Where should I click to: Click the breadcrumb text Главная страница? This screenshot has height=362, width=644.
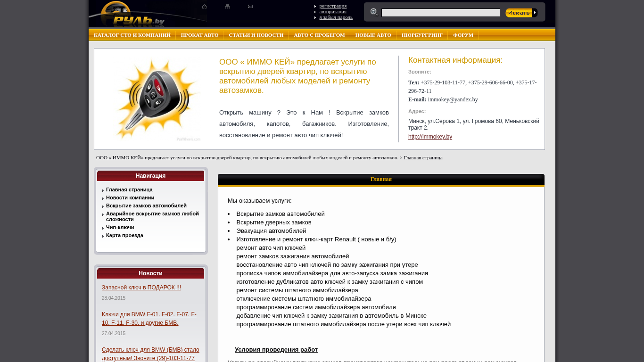(423, 157)
